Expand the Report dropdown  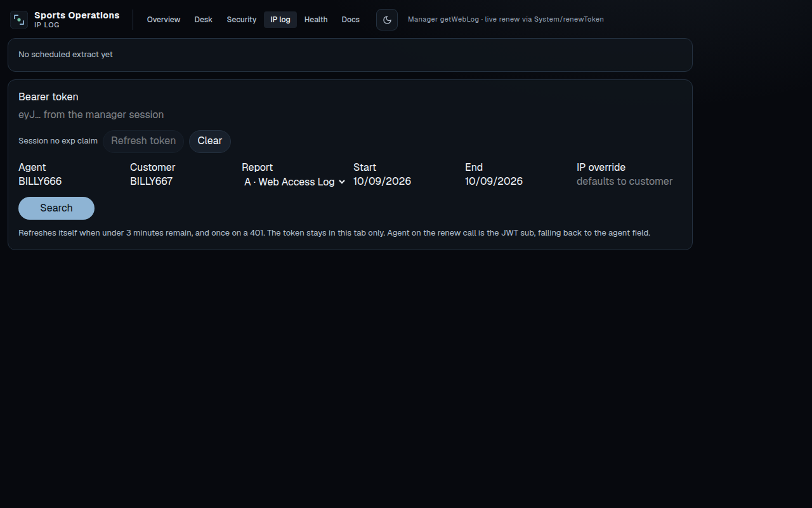[x=294, y=182]
